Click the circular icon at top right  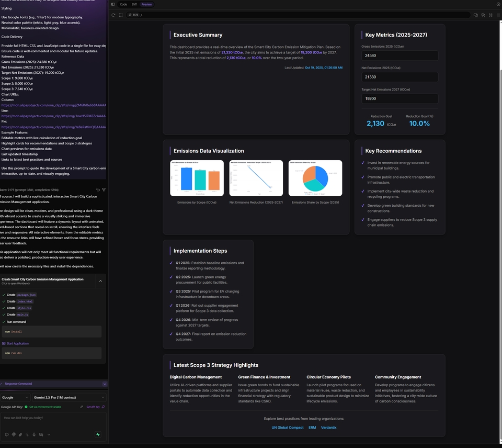pyautogui.click(x=498, y=4)
